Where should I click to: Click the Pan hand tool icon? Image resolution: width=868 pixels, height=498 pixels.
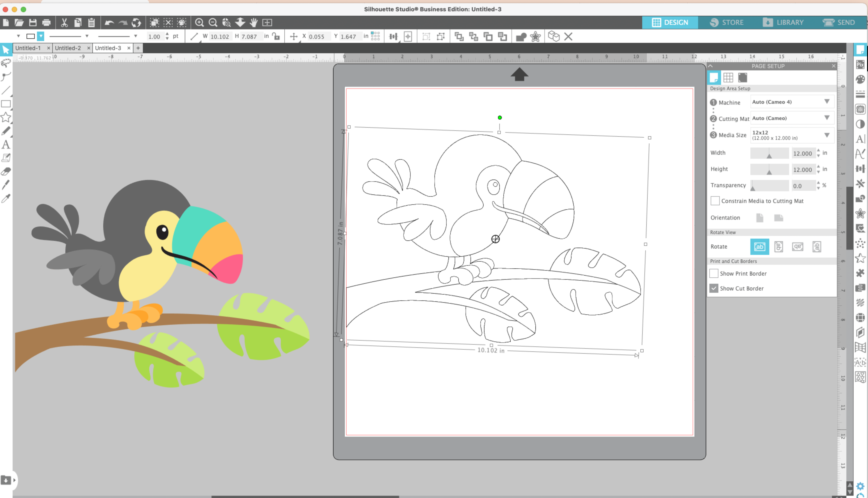pos(254,23)
